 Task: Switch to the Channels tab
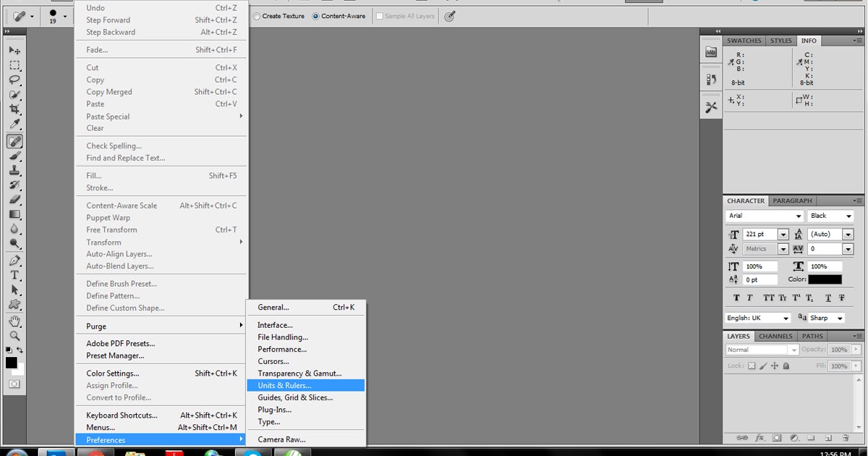click(x=775, y=336)
